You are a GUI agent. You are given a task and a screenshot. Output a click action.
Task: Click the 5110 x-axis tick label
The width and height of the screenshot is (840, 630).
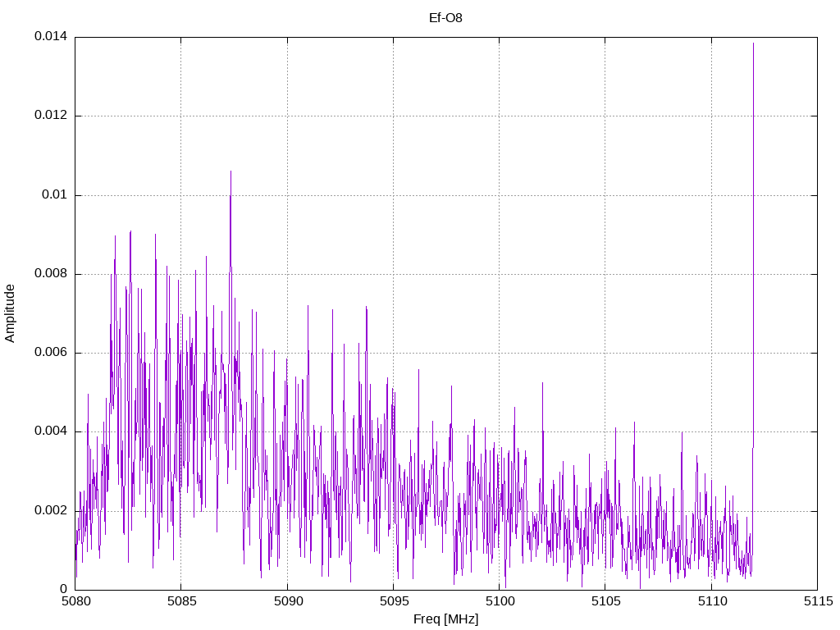point(712,601)
